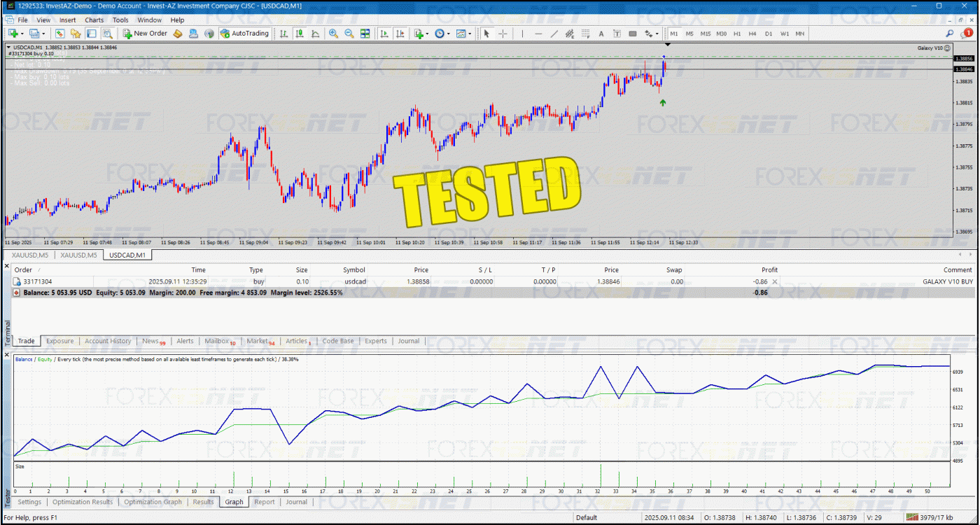
Task: Open the Periods clock icon
Action: [439, 33]
